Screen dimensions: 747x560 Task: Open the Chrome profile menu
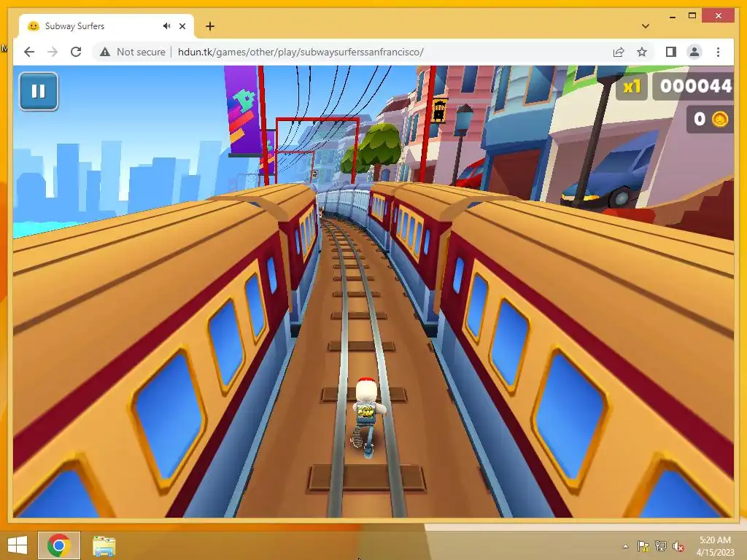(x=694, y=52)
